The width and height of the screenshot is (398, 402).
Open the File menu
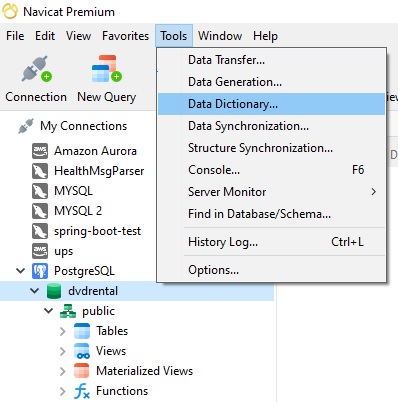point(15,36)
